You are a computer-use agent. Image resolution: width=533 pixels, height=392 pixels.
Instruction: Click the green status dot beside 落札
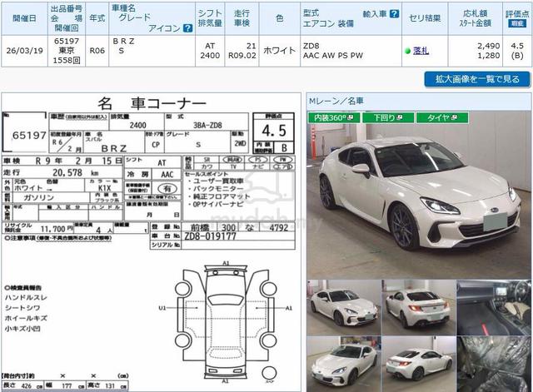tap(408, 52)
